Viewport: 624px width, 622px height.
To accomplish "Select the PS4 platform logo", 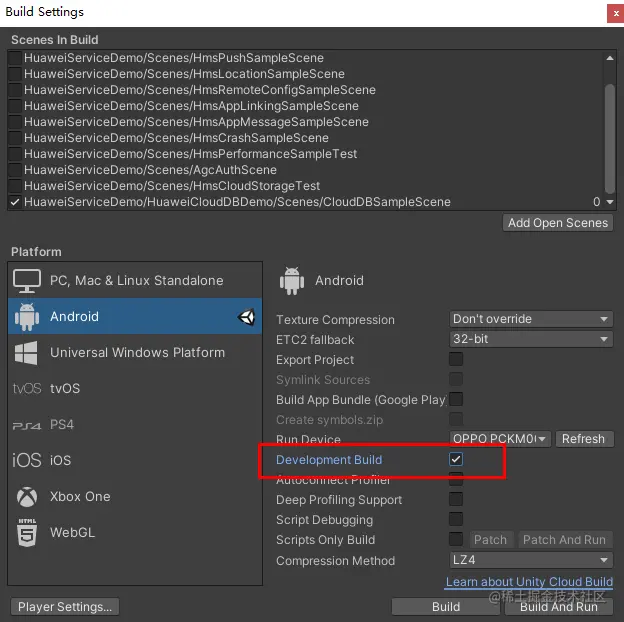I will tap(27, 426).
